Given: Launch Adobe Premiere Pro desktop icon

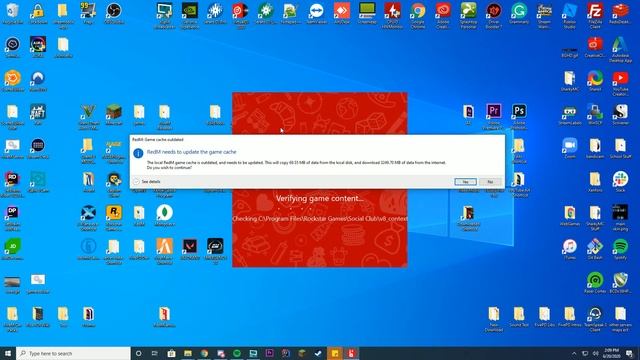Looking at the screenshot, I should [493, 117].
